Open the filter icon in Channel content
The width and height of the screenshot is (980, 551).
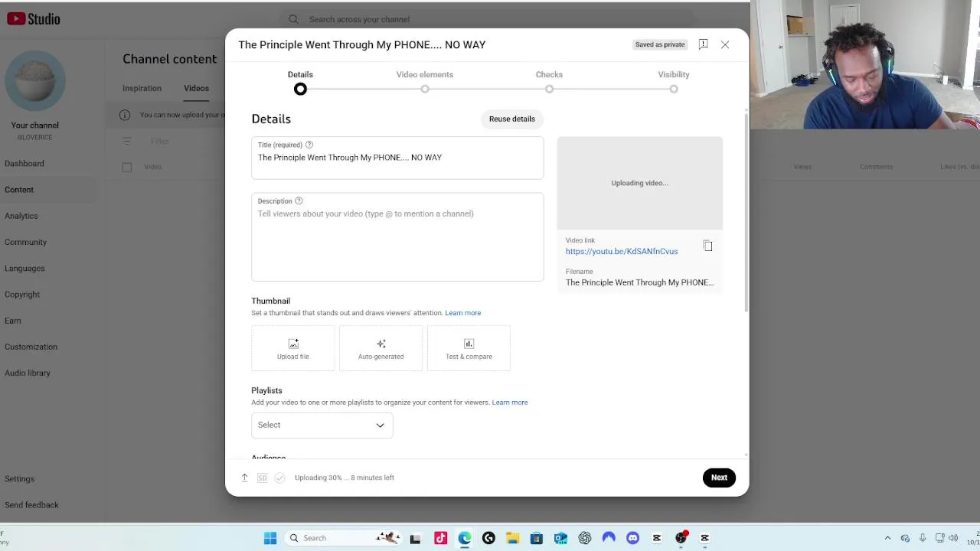point(127,141)
